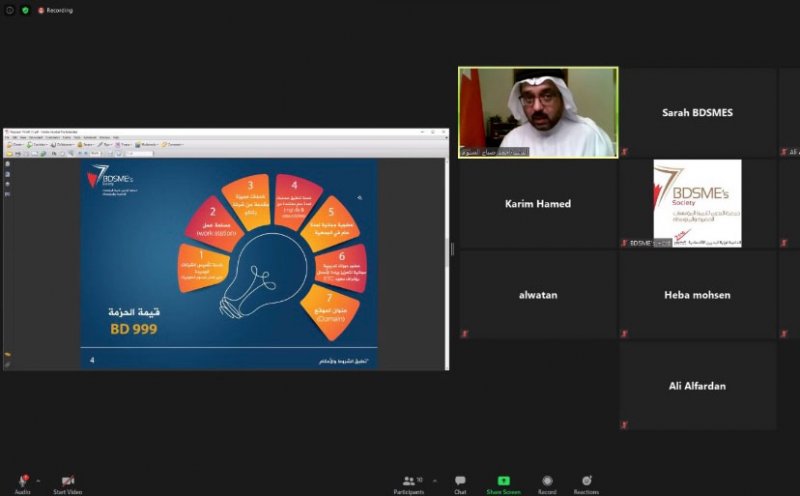Open the audio options arrow beside Audio
The image size is (800, 496).
pyautogui.click(x=38, y=481)
